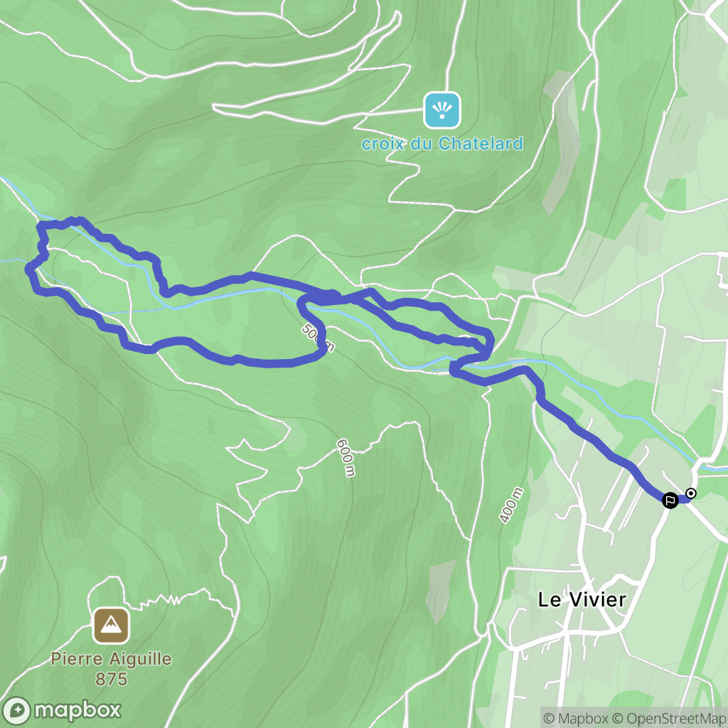
Task: Open the © Mapbox attribution link
Action: coord(574,718)
